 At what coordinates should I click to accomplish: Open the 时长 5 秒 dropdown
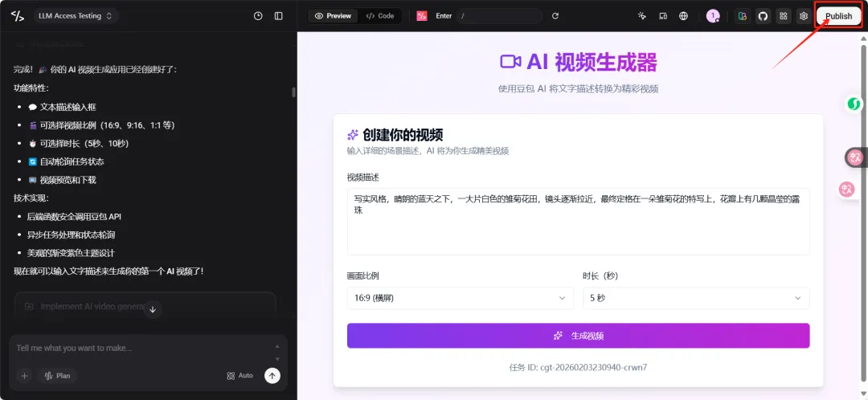696,298
